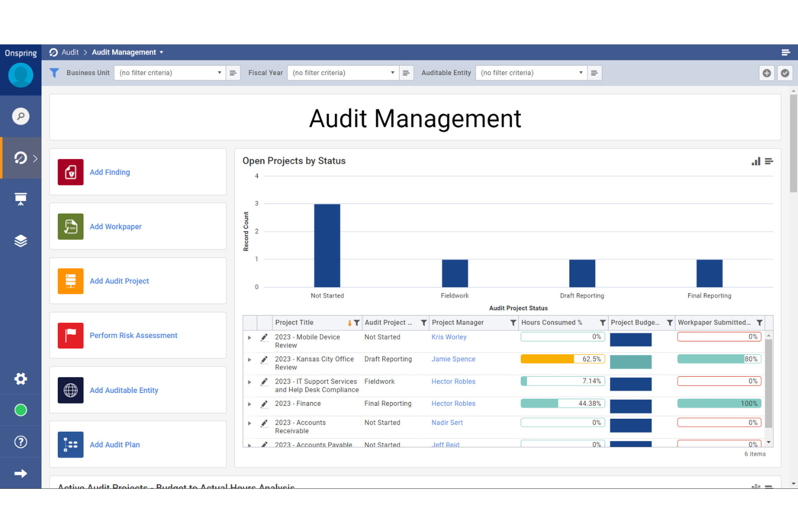Open project manager Jamie Spence
This screenshot has width=798, height=532.
[x=453, y=360]
